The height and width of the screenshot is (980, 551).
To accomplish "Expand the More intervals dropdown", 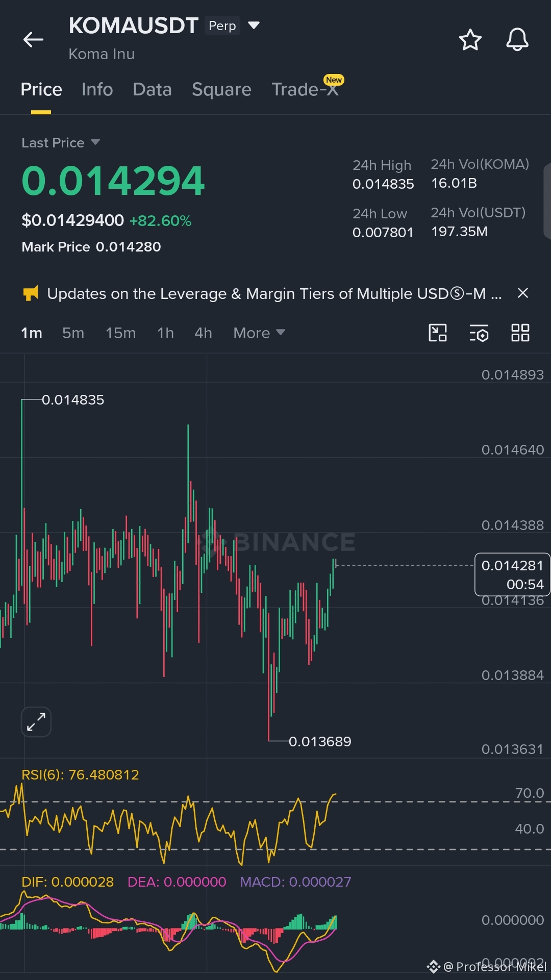I will [259, 333].
